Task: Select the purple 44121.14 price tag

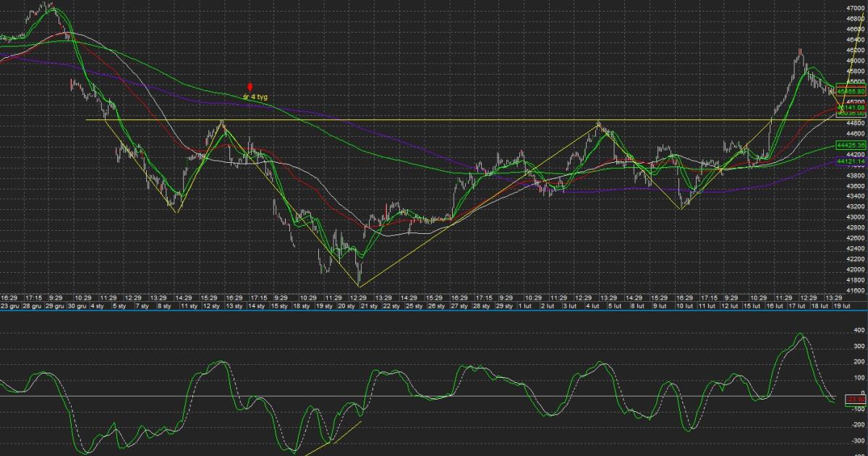Action: [x=851, y=162]
